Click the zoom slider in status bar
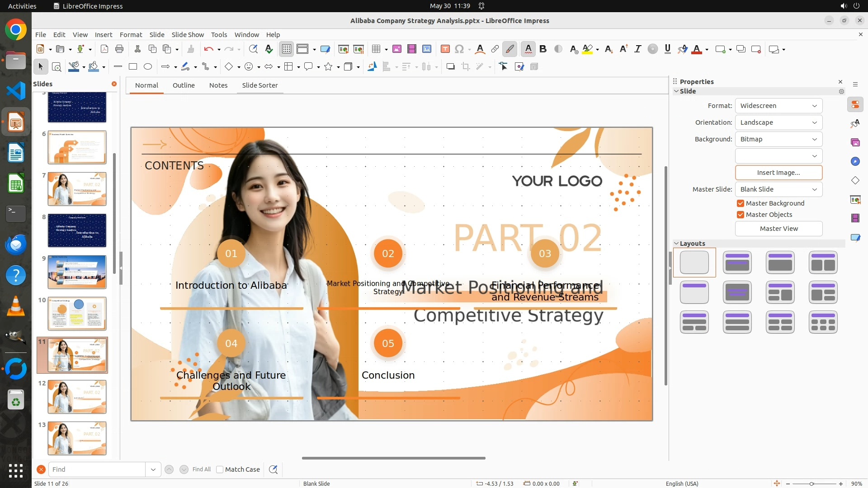 [811, 483]
